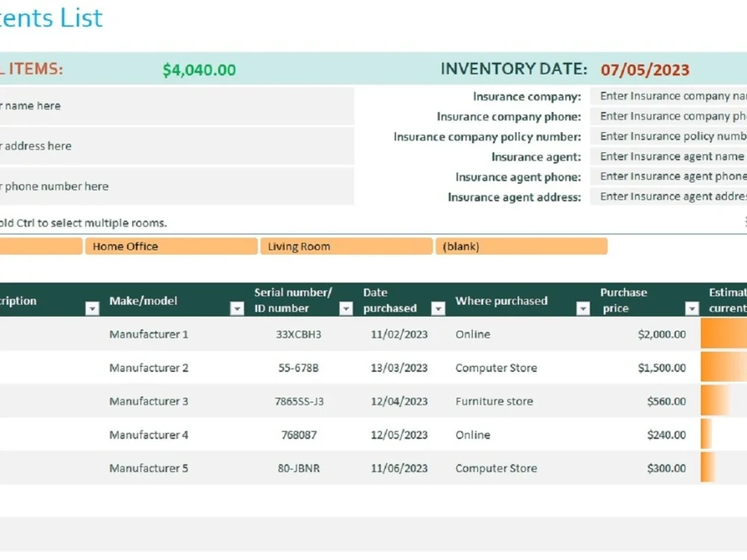Select the Furniture store cell
Image resolution: width=747 pixels, height=560 pixels.
[x=494, y=401]
